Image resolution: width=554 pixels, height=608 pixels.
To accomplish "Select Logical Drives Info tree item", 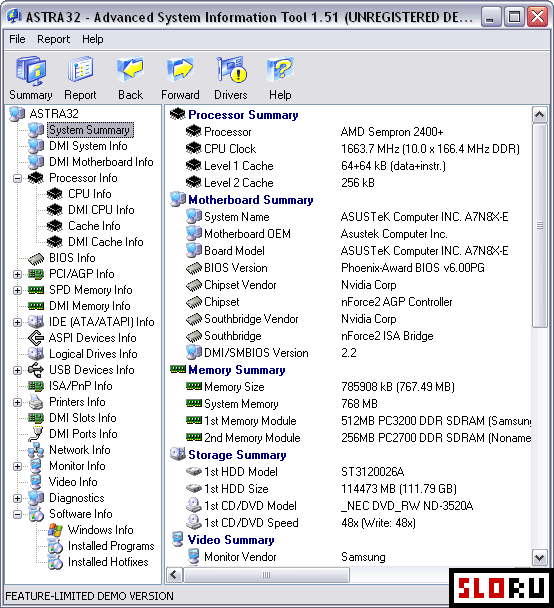I will (93, 354).
